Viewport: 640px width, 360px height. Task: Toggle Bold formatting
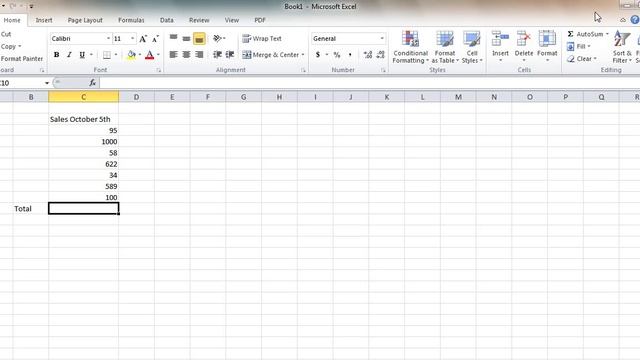[56, 55]
